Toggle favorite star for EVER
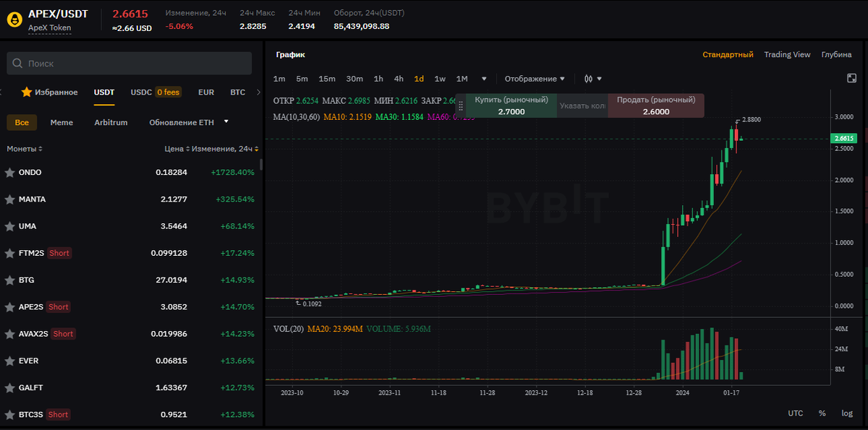 pyautogui.click(x=10, y=361)
